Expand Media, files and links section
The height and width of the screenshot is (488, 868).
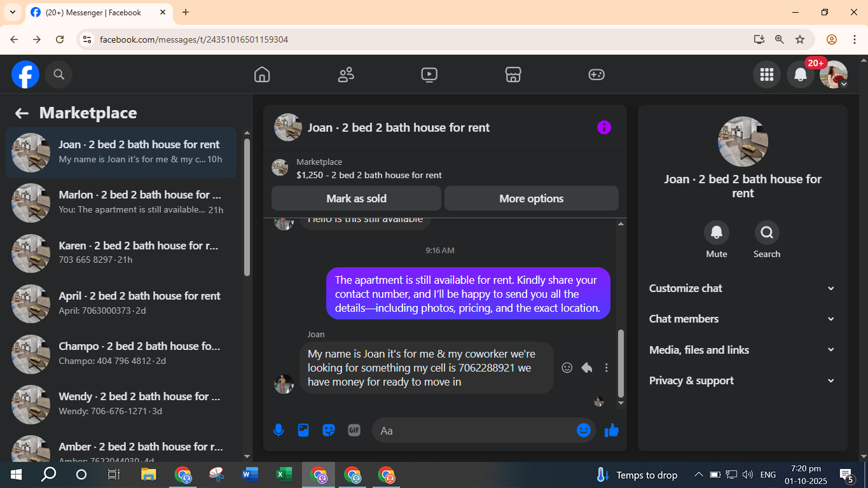(742, 350)
